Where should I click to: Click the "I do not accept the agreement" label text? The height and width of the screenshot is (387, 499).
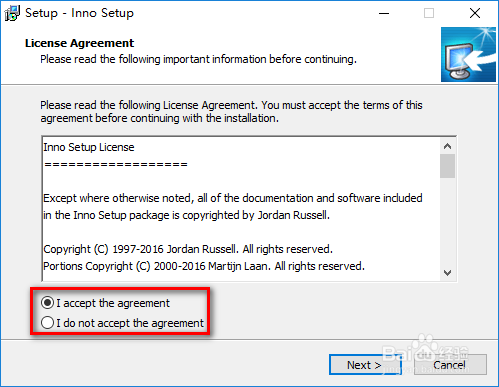coord(130,323)
